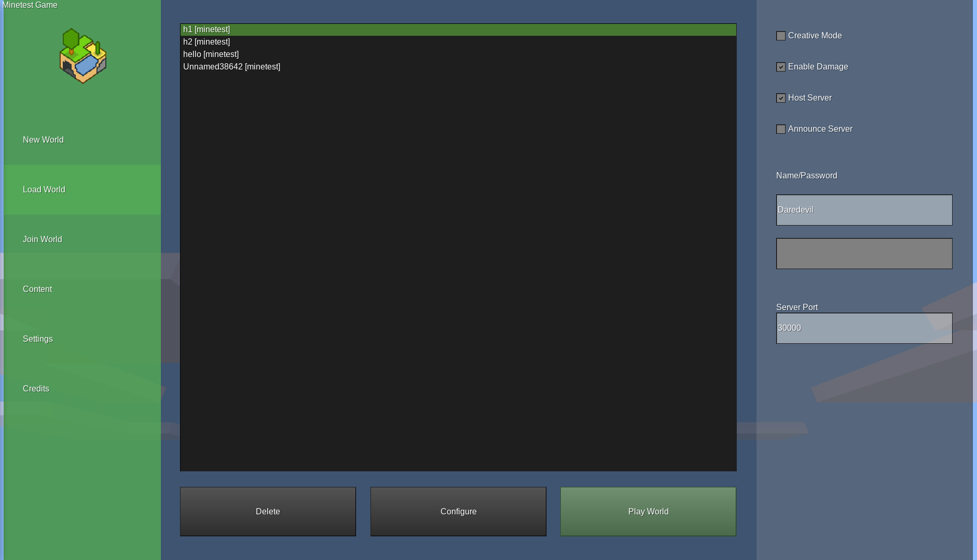
Task: Select the Load World menu item
Action: pyautogui.click(x=82, y=190)
